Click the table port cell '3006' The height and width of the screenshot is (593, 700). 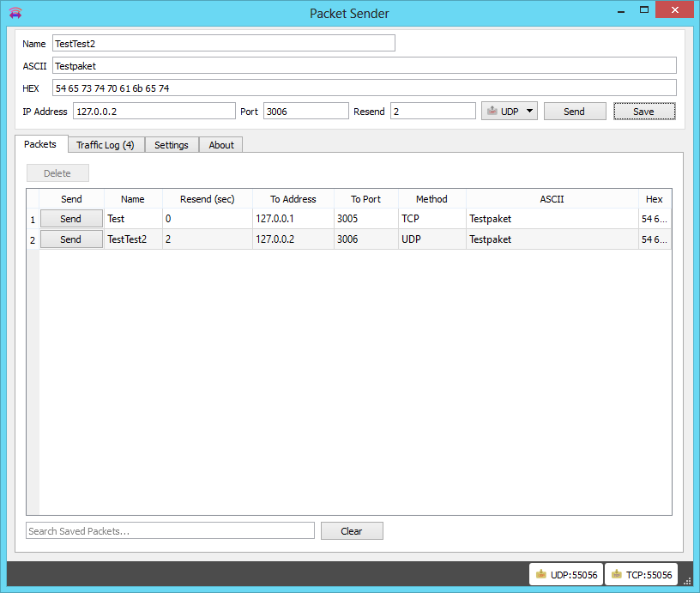point(366,239)
